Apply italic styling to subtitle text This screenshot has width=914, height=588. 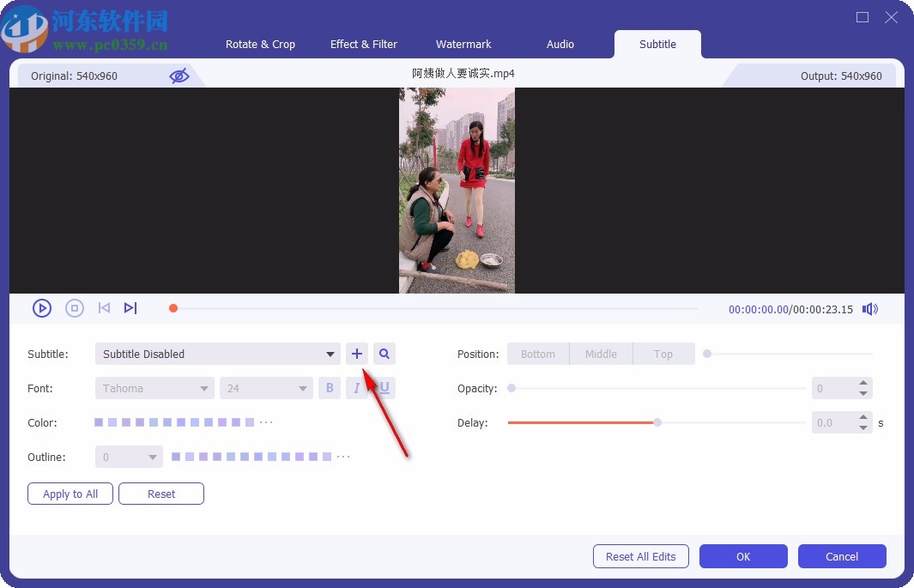(x=356, y=387)
